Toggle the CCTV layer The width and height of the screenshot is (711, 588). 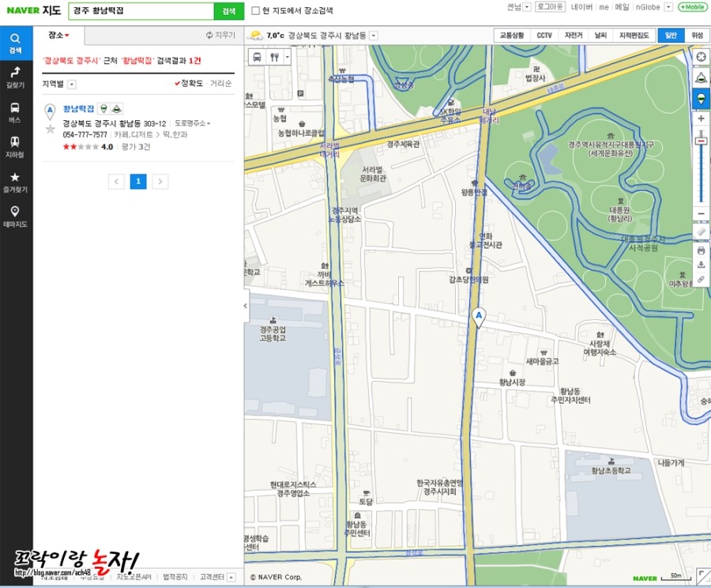[x=544, y=36]
